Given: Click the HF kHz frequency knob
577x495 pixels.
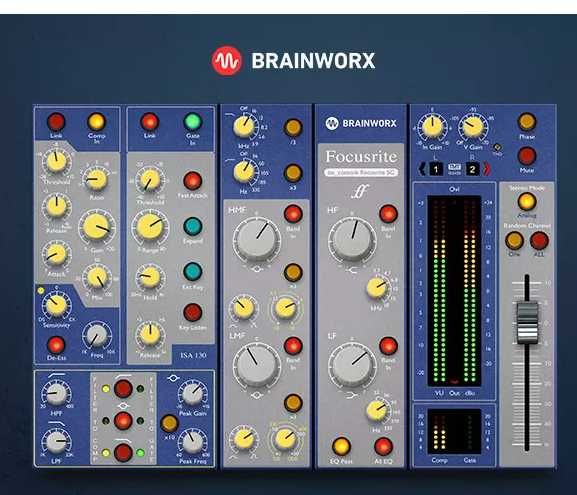Looking at the screenshot, I should pos(377,288).
